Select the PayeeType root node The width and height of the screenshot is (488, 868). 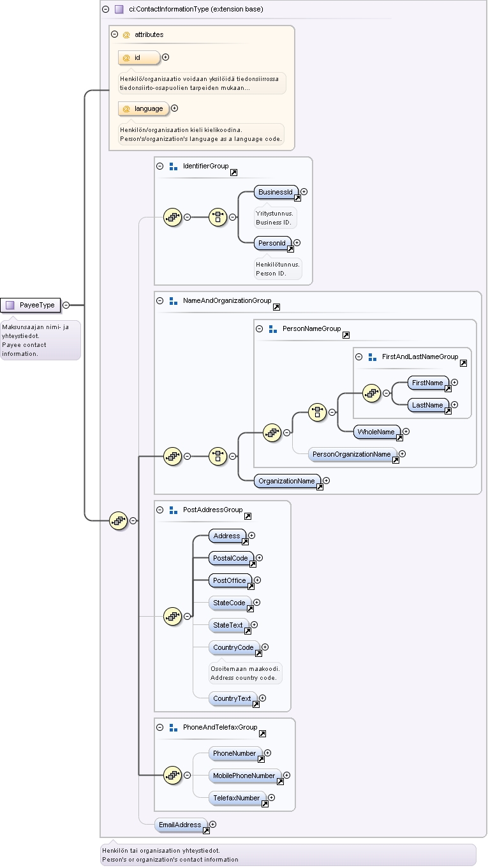click(x=31, y=305)
